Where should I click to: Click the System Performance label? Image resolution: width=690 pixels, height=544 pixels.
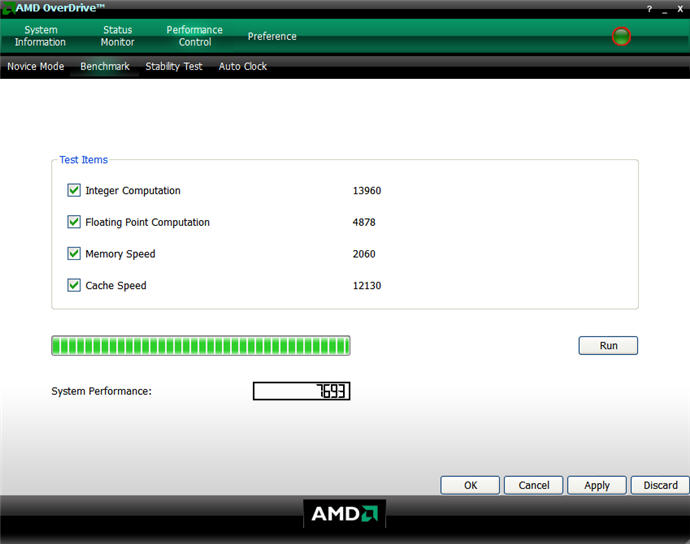pyautogui.click(x=101, y=391)
